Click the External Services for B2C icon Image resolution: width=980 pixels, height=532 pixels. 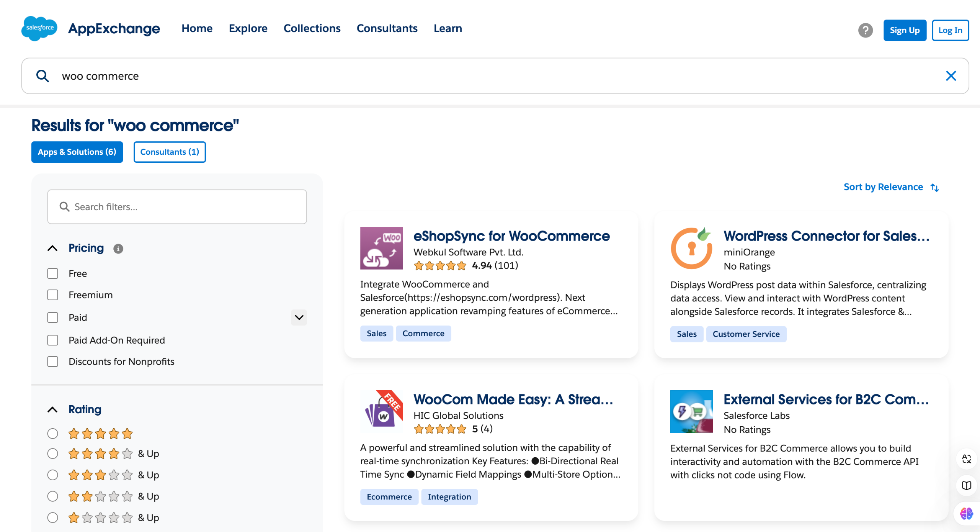[691, 411]
